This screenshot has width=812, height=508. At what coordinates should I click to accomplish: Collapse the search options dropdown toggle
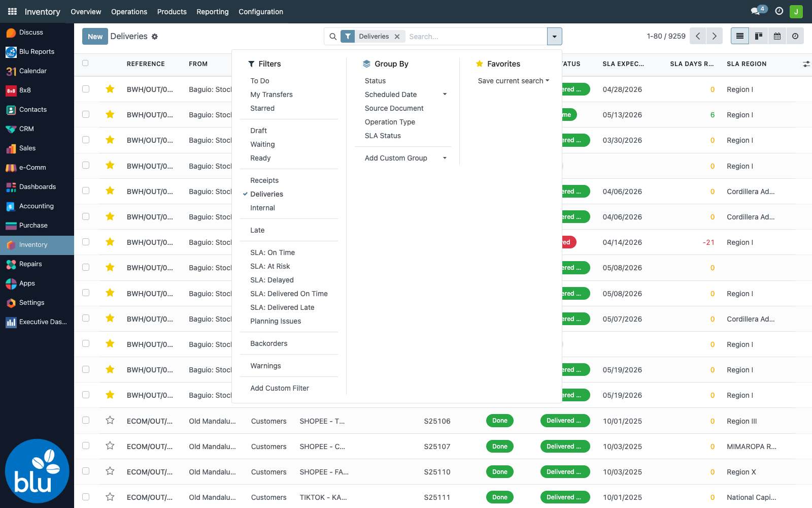pyautogui.click(x=554, y=37)
